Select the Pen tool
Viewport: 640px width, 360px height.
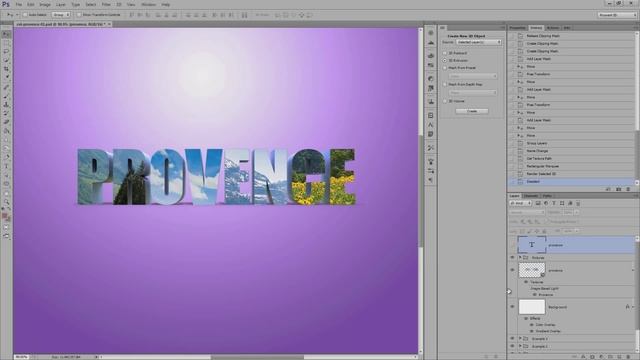click(6, 157)
